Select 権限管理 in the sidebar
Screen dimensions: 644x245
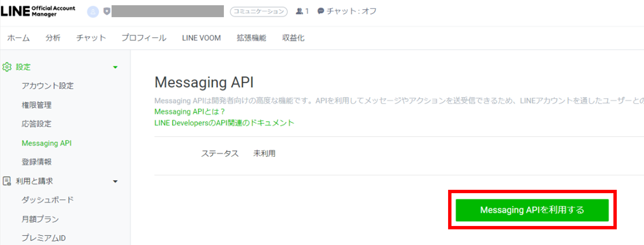point(37,105)
